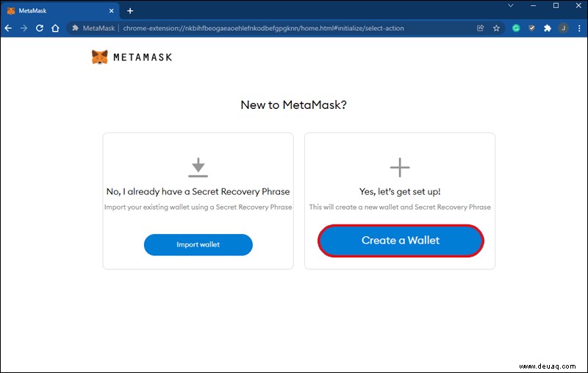Screen dimensions: 588x373
Task: Click the Import wallet button
Action: point(198,245)
